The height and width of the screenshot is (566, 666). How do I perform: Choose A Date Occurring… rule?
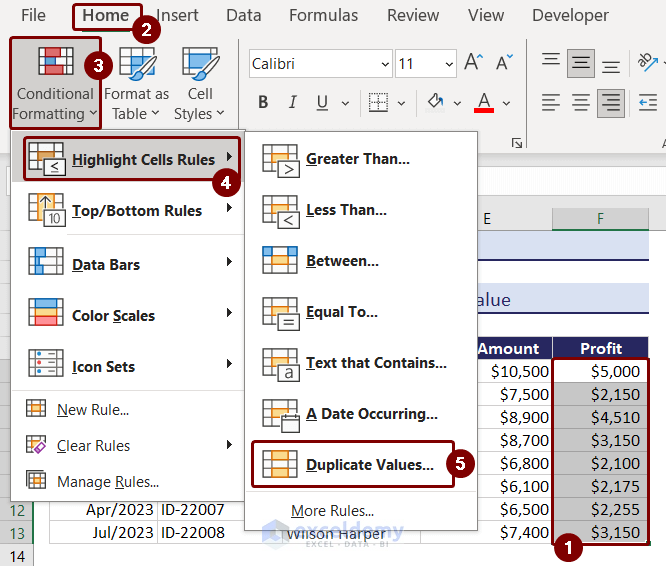point(361,414)
